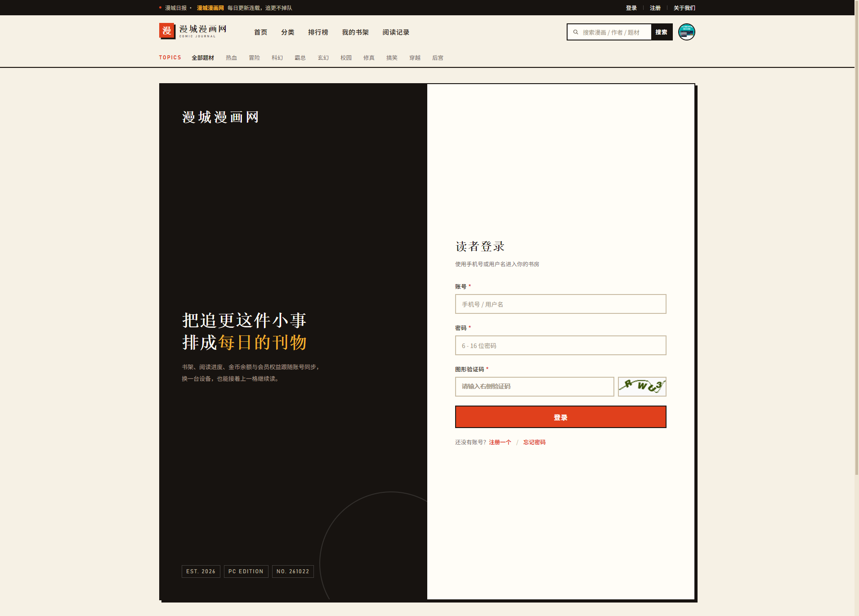Viewport: 859px width, 616px height.
Task: Select the 热血 topic
Action: tap(231, 58)
